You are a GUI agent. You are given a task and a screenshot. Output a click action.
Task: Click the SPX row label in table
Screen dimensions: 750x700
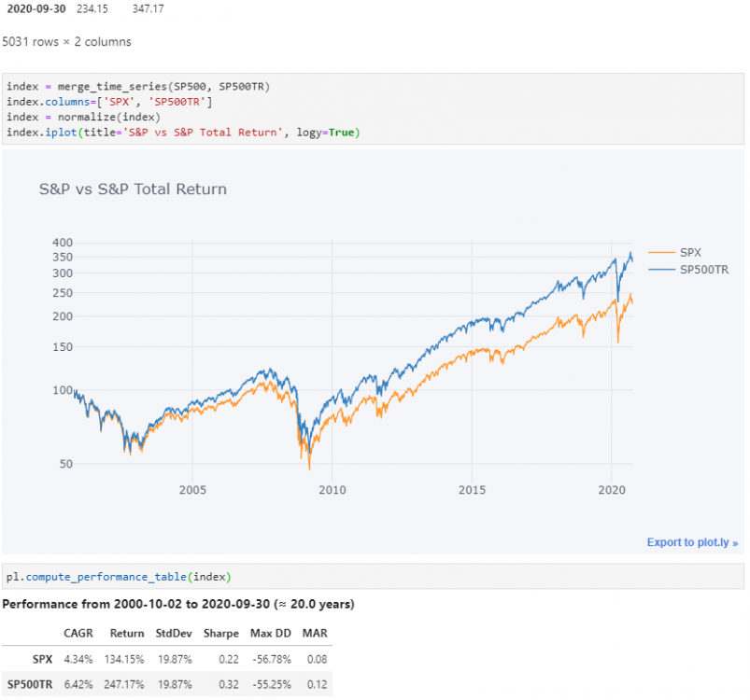42,659
